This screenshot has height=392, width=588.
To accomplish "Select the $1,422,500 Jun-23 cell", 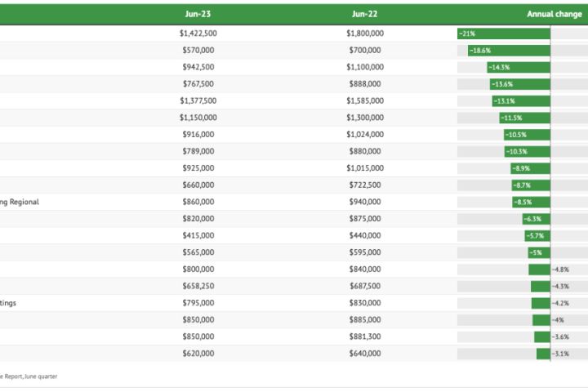I will click(198, 33).
